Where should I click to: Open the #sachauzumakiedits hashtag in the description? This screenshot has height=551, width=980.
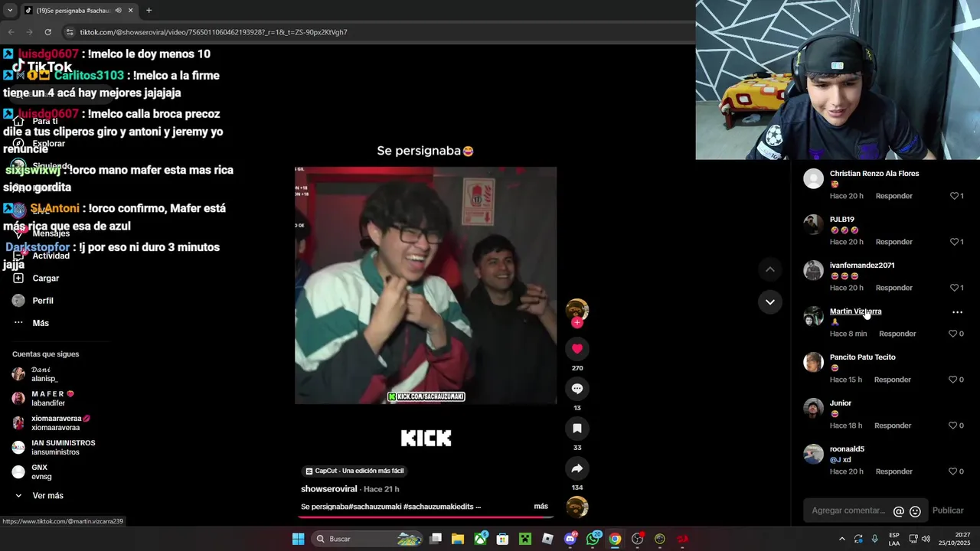coord(438,507)
